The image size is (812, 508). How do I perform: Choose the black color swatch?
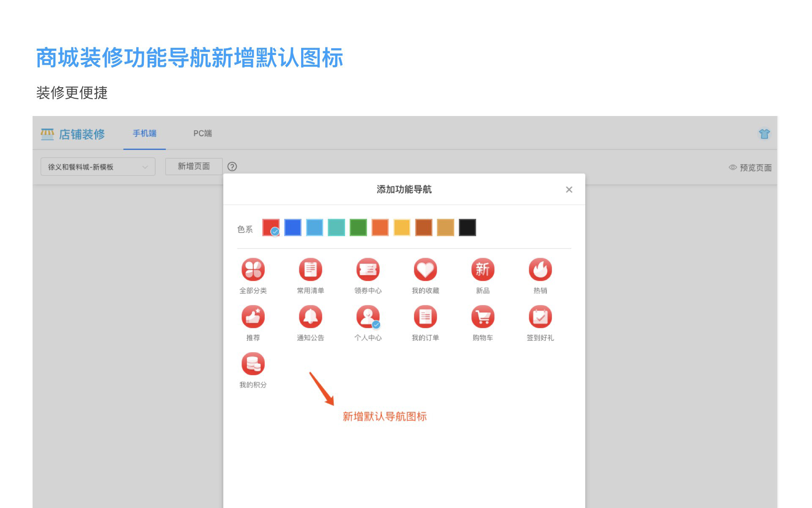(467, 227)
